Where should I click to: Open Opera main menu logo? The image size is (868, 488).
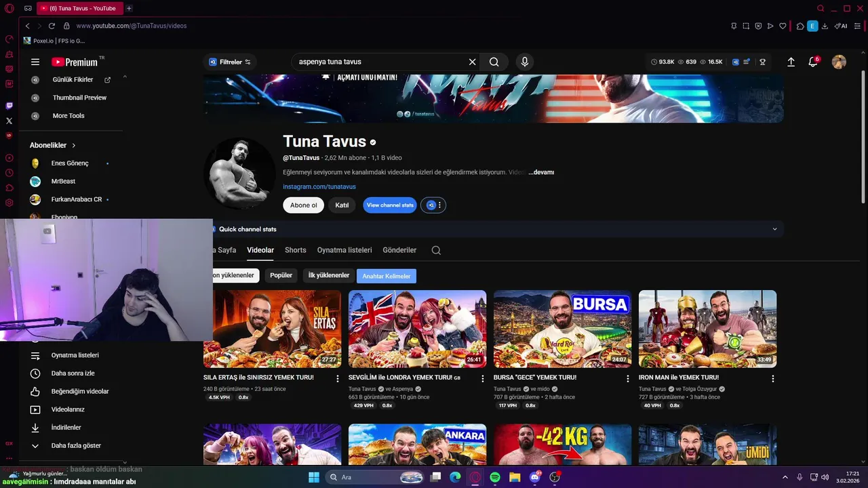click(x=9, y=8)
